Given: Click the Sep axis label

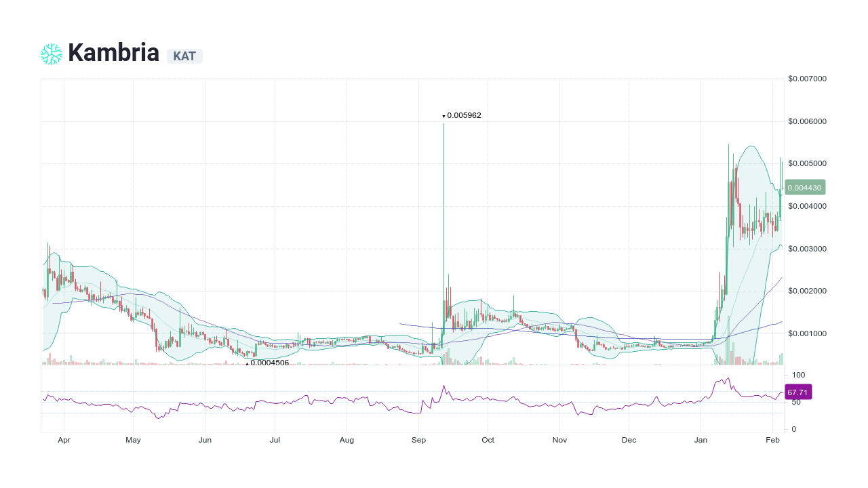Looking at the screenshot, I should click(418, 439).
